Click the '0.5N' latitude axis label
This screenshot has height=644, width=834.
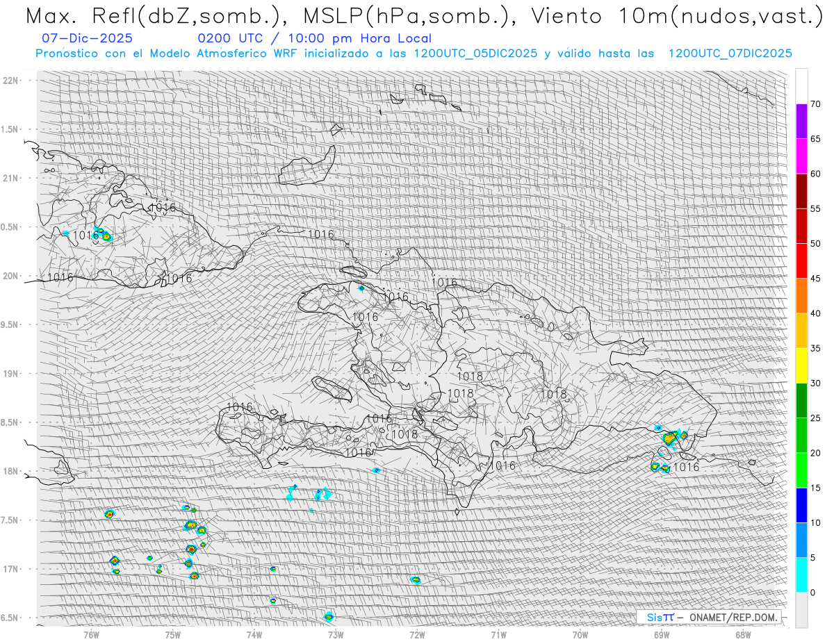[x=10, y=227]
